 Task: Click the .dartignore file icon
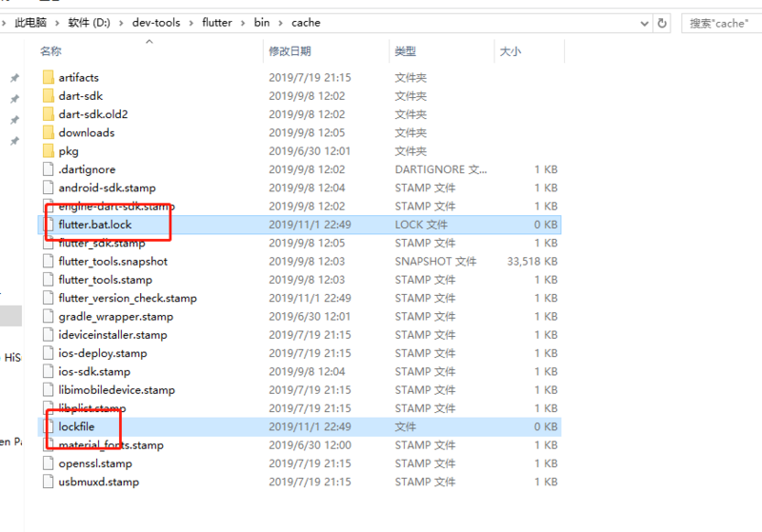(49, 168)
